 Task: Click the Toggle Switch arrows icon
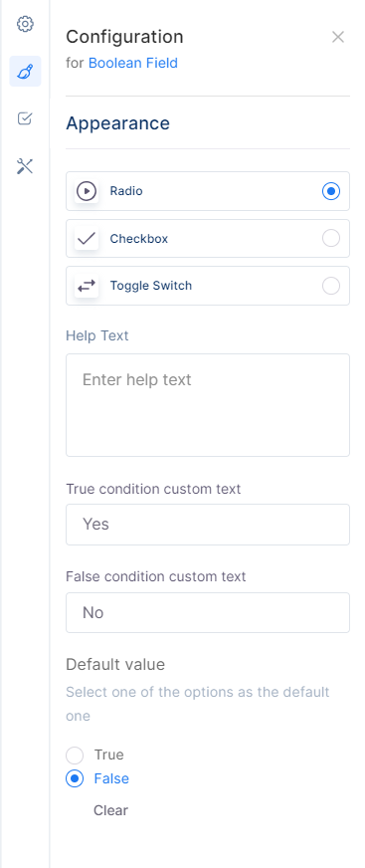coord(87,286)
